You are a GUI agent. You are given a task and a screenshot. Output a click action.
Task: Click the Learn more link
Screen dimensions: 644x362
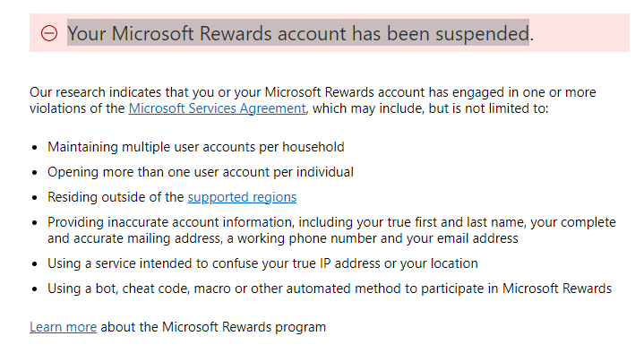(63, 327)
